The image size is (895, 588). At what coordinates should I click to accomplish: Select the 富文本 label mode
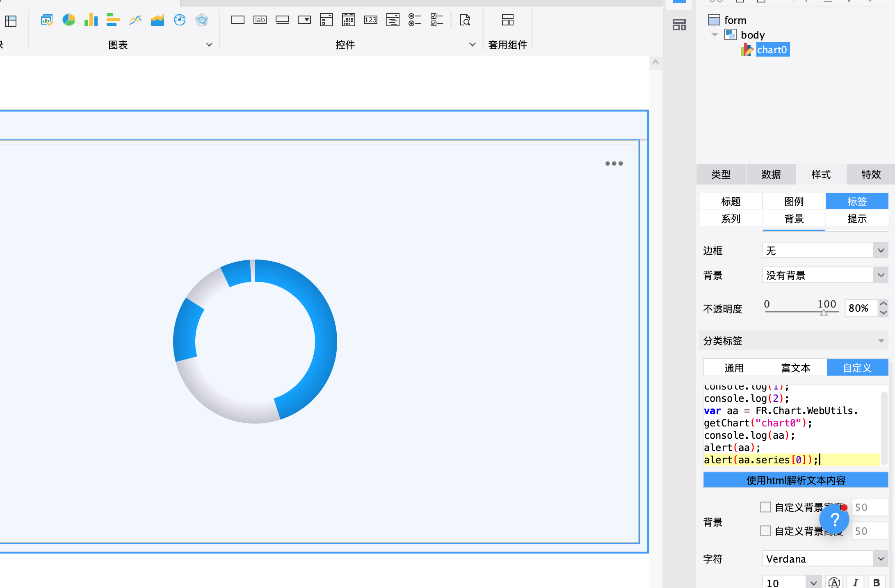point(796,368)
